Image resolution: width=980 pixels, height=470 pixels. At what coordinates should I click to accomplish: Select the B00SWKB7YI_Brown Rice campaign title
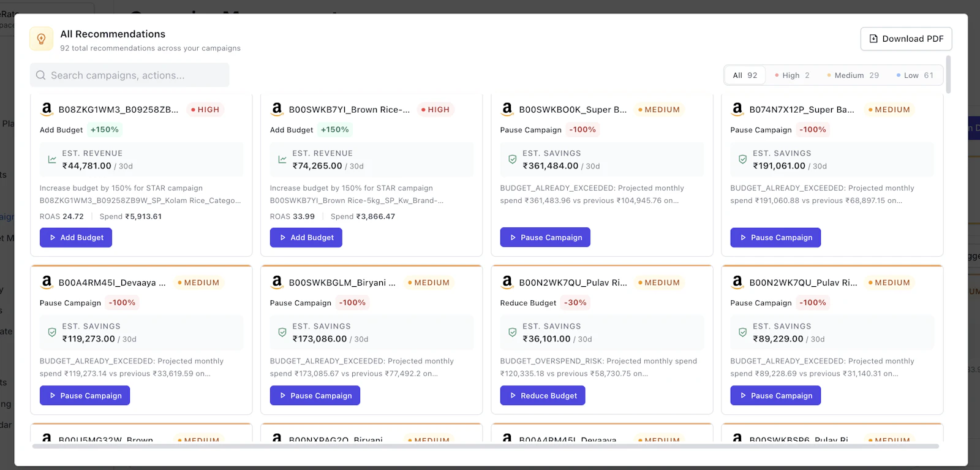click(349, 110)
